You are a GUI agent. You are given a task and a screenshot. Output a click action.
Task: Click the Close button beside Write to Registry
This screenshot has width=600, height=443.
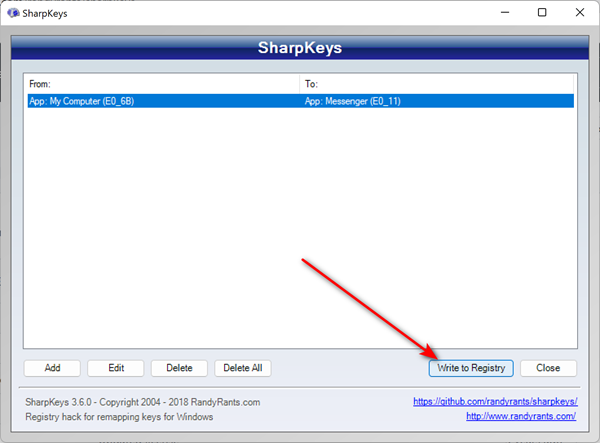(548, 368)
